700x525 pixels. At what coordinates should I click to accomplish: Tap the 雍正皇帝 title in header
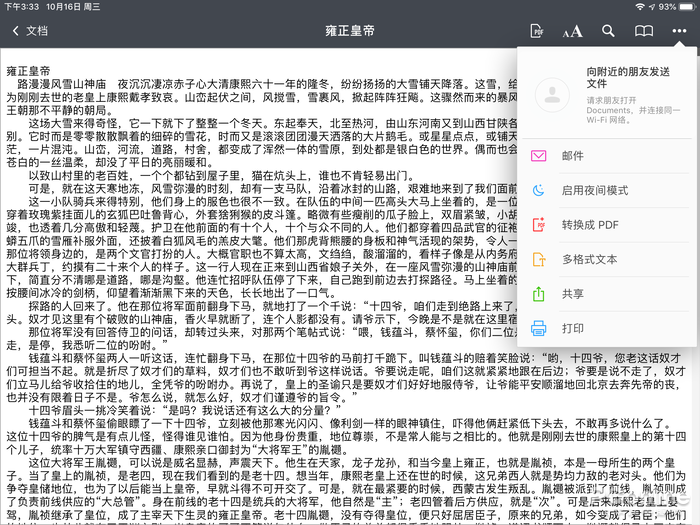[350, 31]
